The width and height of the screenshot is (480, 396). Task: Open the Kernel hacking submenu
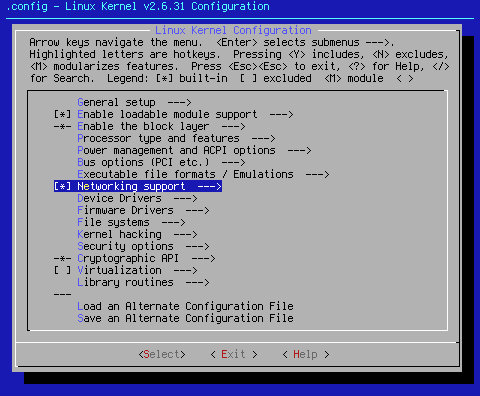[137, 234]
